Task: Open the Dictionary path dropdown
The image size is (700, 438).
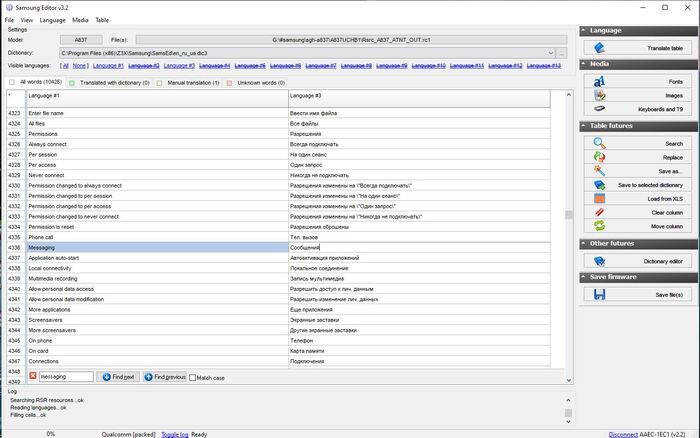Action: pyautogui.click(x=550, y=53)
